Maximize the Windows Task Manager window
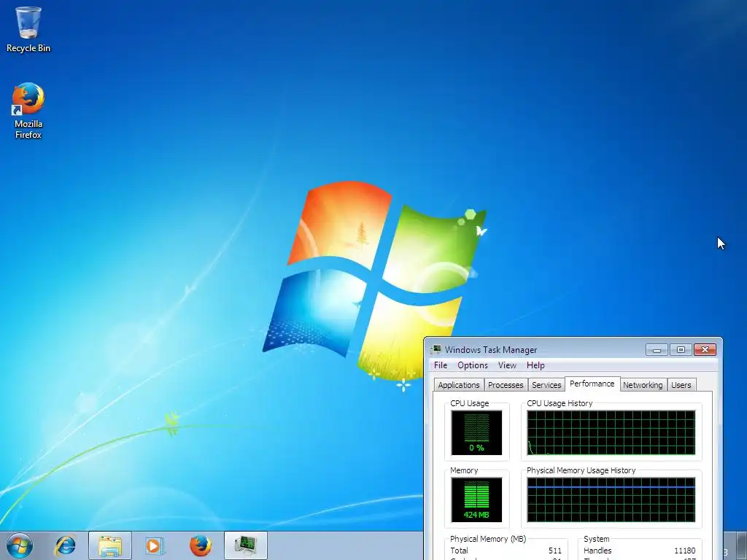 [681, 350]
